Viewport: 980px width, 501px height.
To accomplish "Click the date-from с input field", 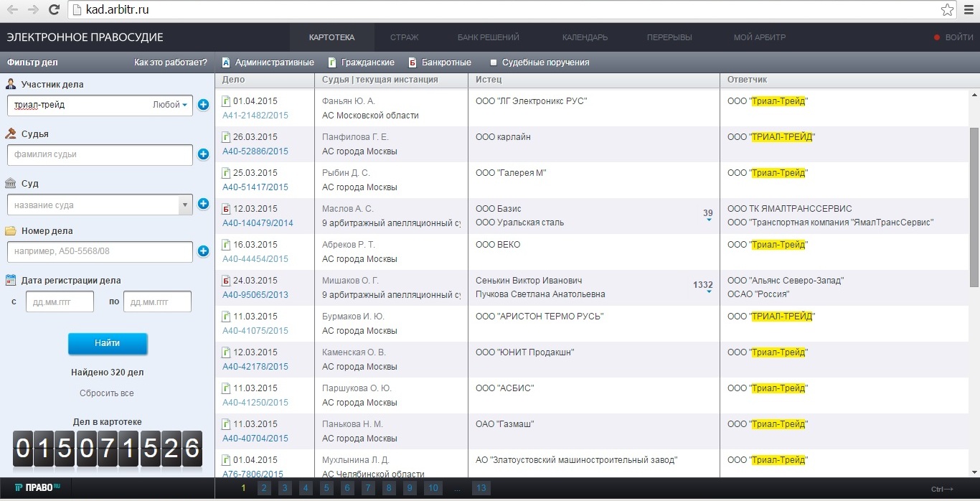I will 60,301.
